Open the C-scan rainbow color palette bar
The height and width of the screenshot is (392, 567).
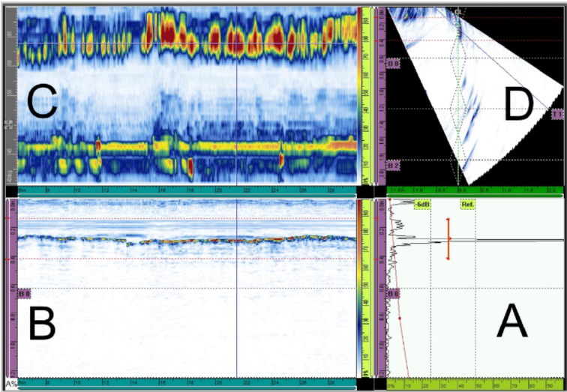(358, 96)
